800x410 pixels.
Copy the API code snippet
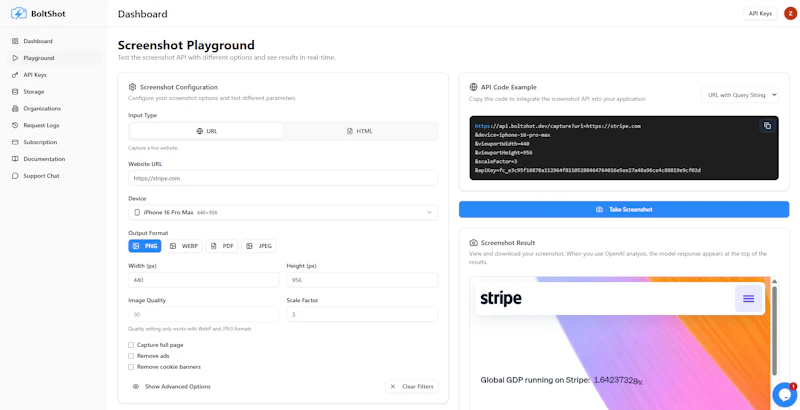click(767, 126)
